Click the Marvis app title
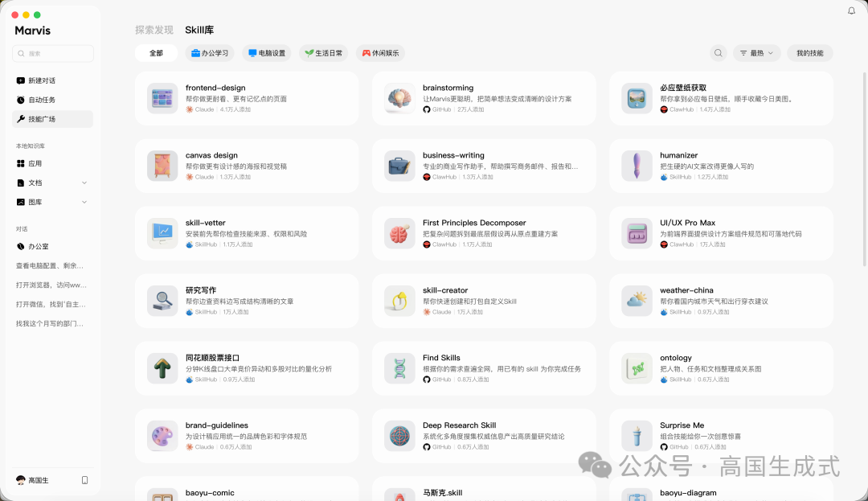This screenshot has width=868, height=501. (x=33, y=31)
